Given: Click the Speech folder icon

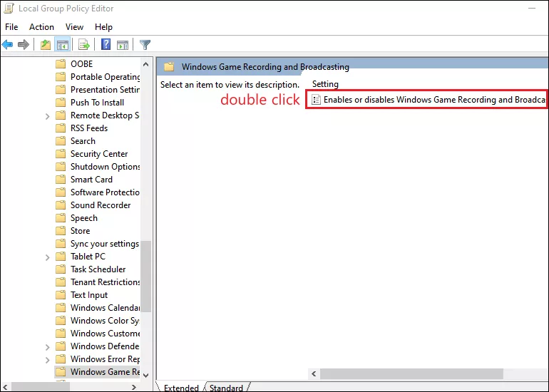Looking at the screenshot, I should pyautogui.click(x=61, y=218).
